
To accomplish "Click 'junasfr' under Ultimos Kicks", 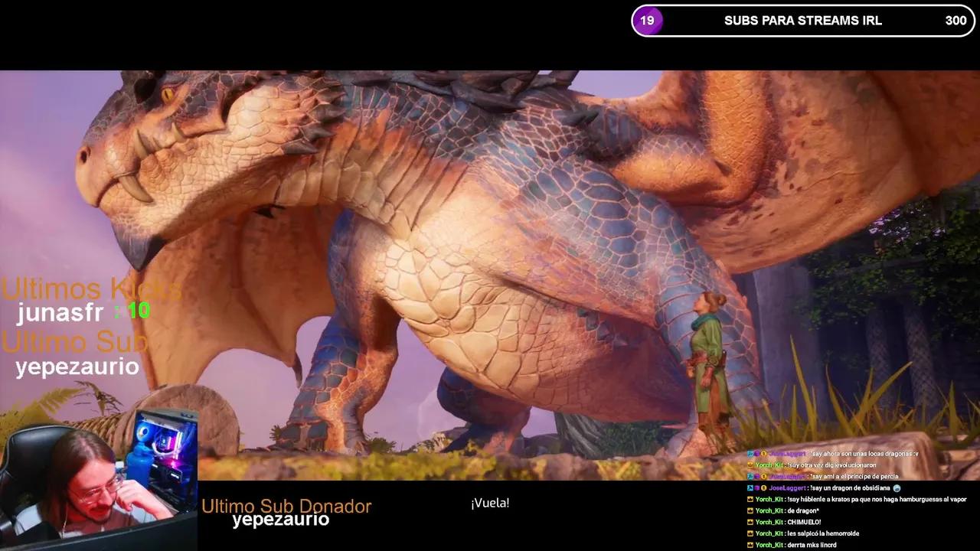I will tap(58, 312).
